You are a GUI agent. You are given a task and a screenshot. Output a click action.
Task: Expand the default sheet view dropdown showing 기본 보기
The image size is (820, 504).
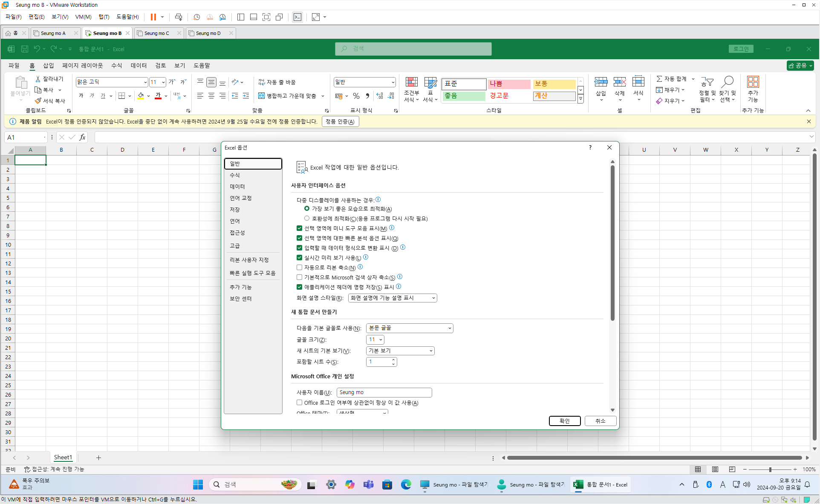(400, 351)
